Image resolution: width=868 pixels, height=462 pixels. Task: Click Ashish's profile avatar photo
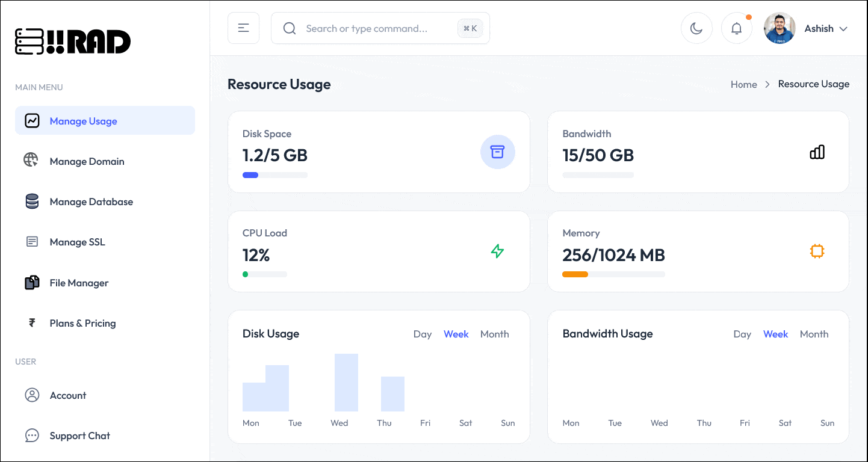pos(779,28)
